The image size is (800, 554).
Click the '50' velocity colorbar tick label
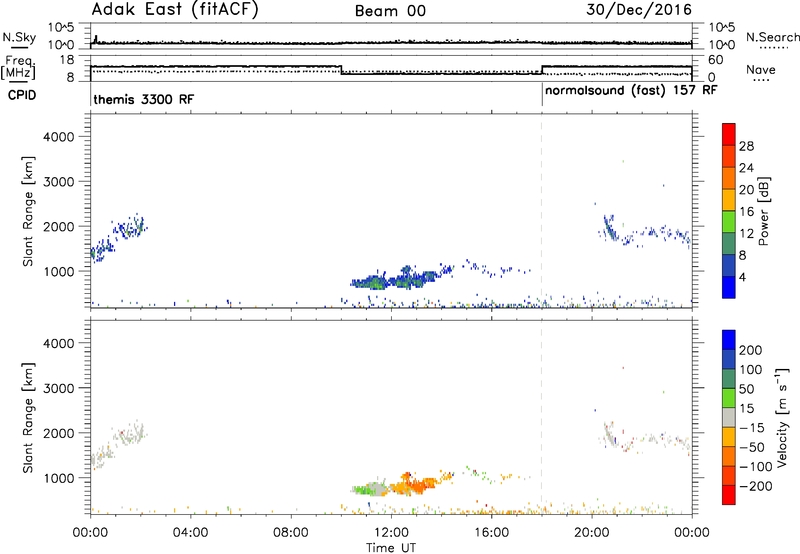coord(746,389)
